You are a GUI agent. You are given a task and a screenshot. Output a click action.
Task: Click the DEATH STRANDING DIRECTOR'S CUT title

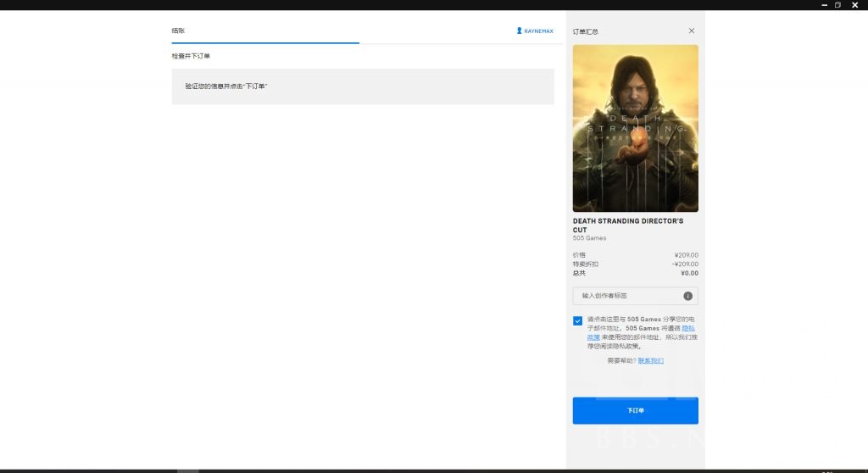pos(627,225)
